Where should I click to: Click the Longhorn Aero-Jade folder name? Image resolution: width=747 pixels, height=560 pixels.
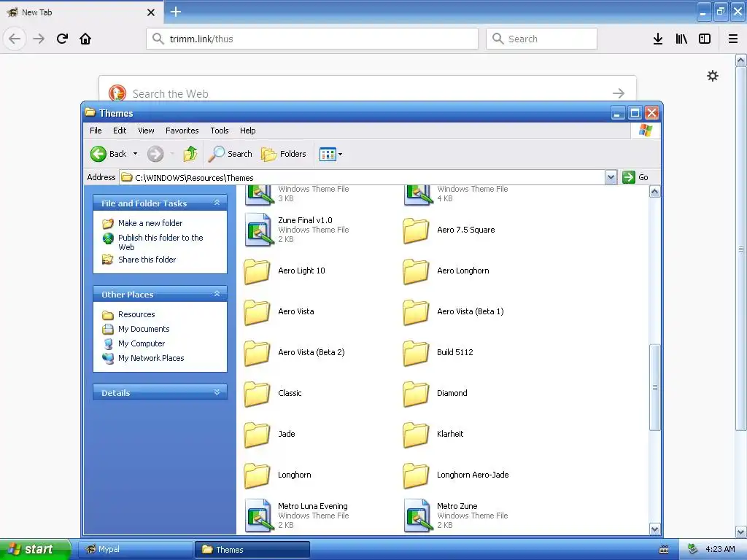pyautogui.click(x=473, y=475)
